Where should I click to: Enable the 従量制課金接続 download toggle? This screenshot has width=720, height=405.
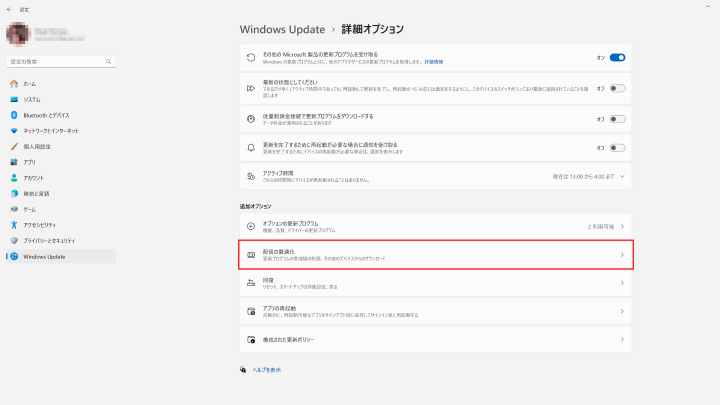coord(617,119)
